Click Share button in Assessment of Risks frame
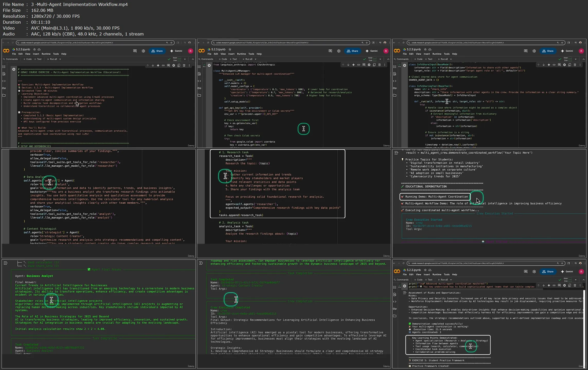The image size is (588, 370). [x=548, y=272]
